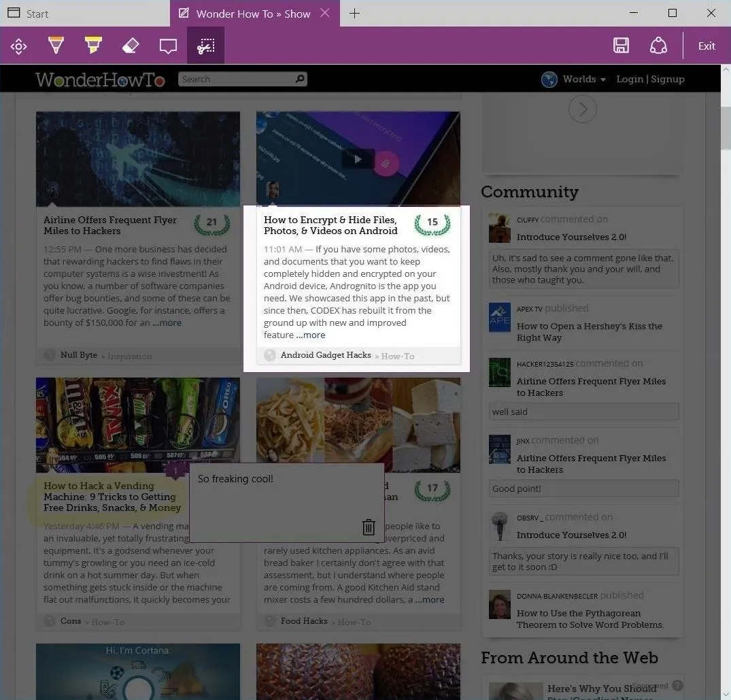
Task: Open the purple note marker numbered 1
Action: click(175, 471)
